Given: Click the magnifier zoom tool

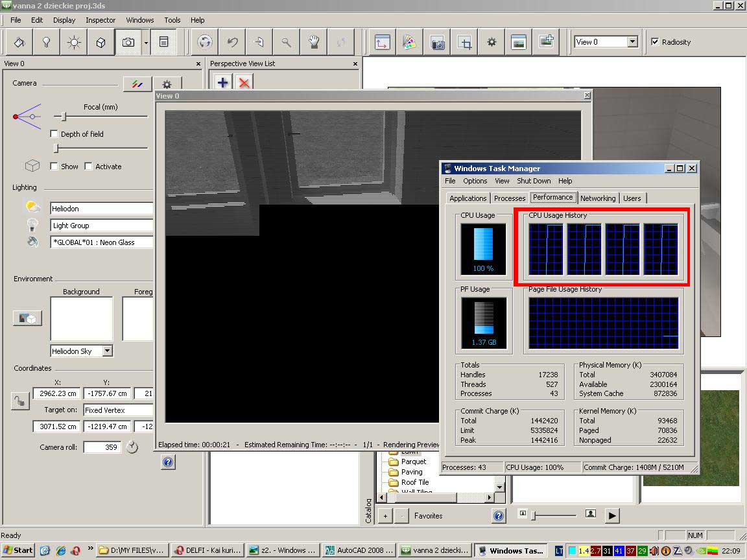Looking at the screenshot, I should point(286,42).
